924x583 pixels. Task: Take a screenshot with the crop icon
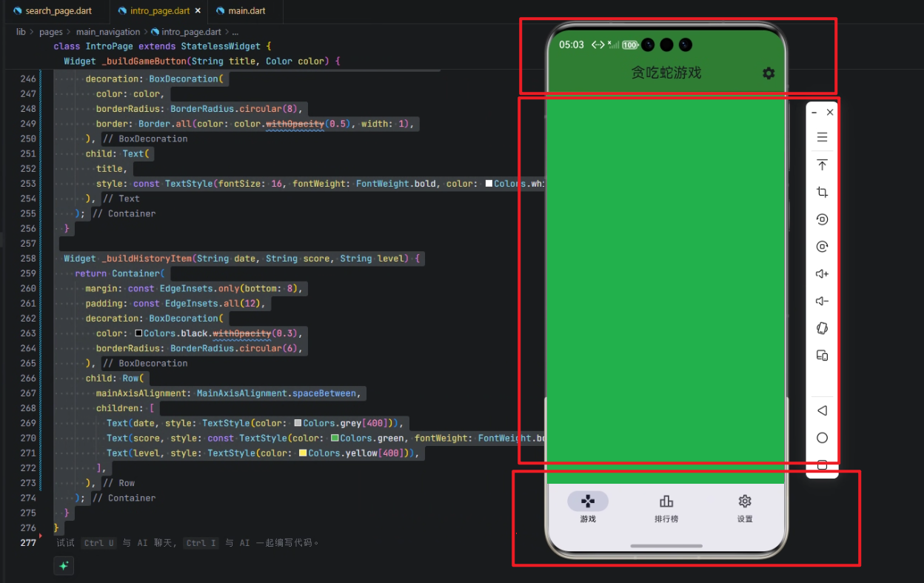coord(822,193)
